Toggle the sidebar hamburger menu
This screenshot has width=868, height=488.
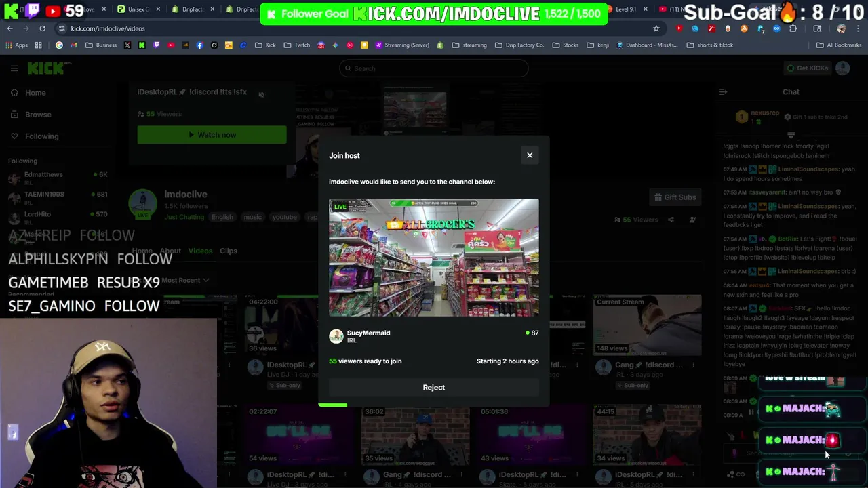[x=14, y=68]
